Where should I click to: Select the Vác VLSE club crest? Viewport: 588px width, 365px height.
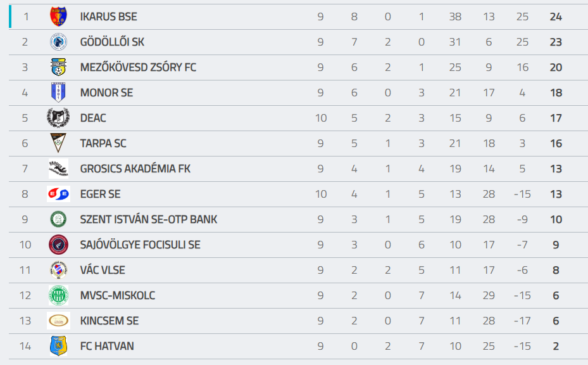click(58, 270)
